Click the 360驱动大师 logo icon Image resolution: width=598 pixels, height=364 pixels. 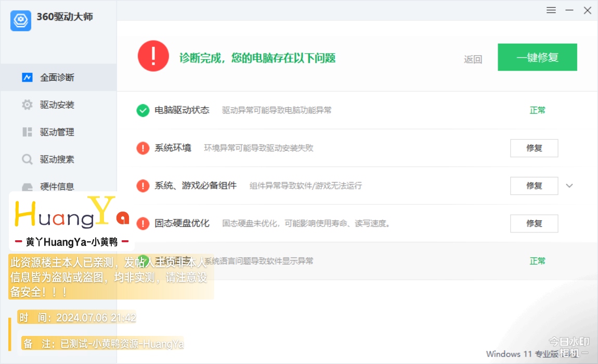(21, 20)
